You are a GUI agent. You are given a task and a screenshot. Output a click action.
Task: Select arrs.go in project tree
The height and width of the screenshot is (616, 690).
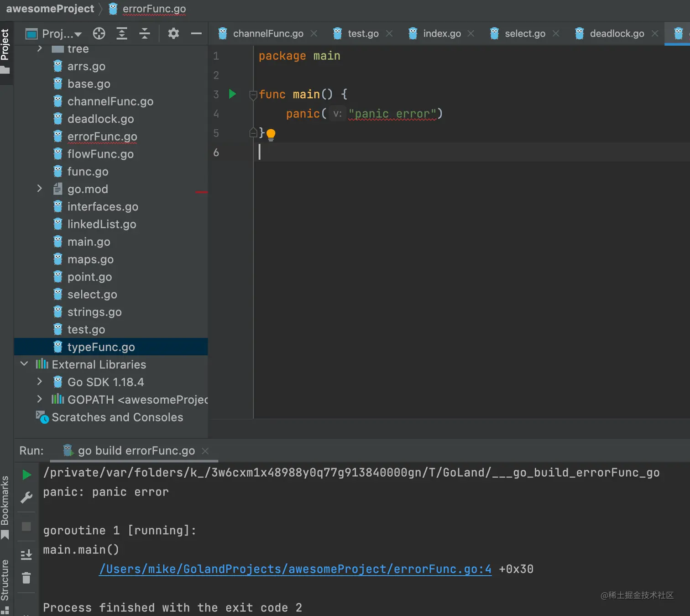pos(86,66)
